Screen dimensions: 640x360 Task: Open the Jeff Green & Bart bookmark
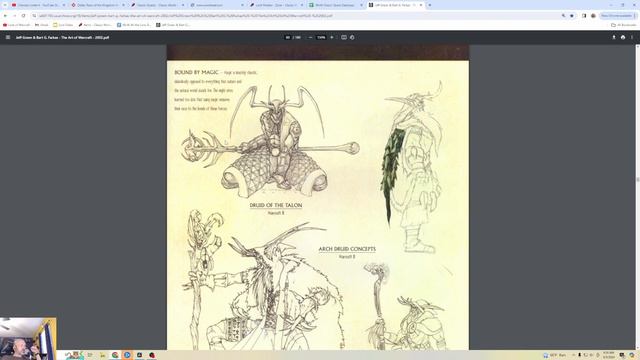(x=173, y=25)
